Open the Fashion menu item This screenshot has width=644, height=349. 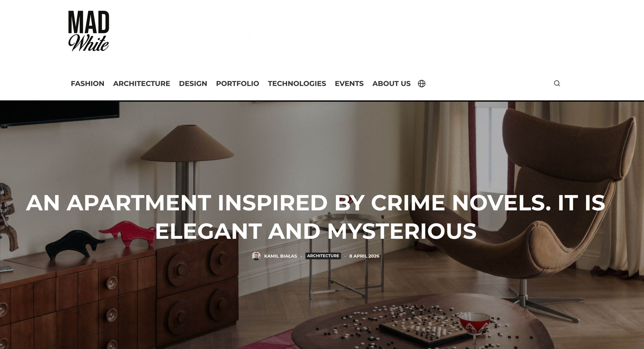click(x=88, y=84)
